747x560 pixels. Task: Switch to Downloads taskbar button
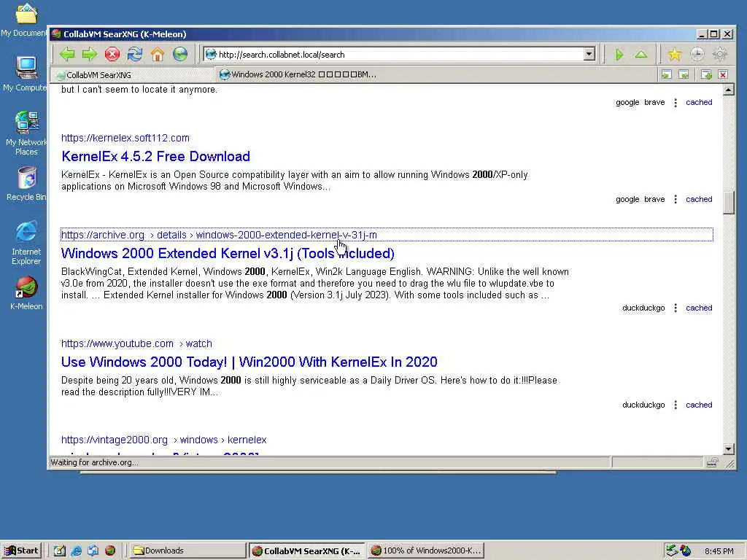pos(187,551)
